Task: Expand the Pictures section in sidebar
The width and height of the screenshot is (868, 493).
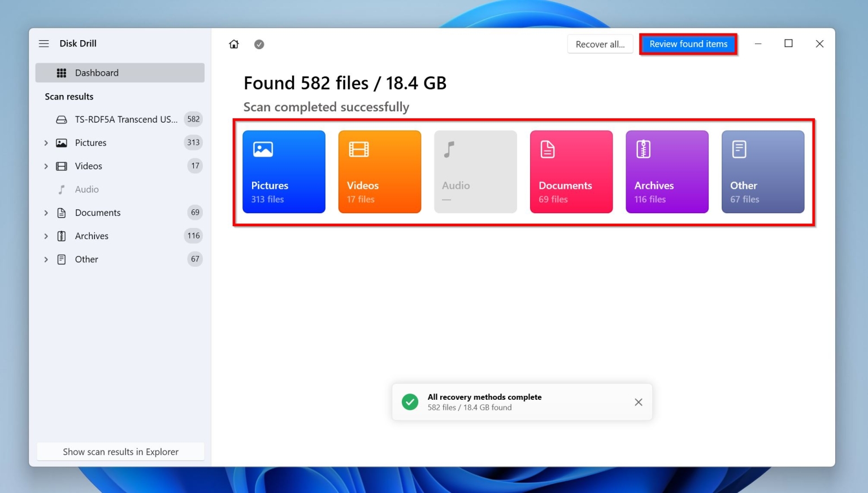Action: point(46,142)
